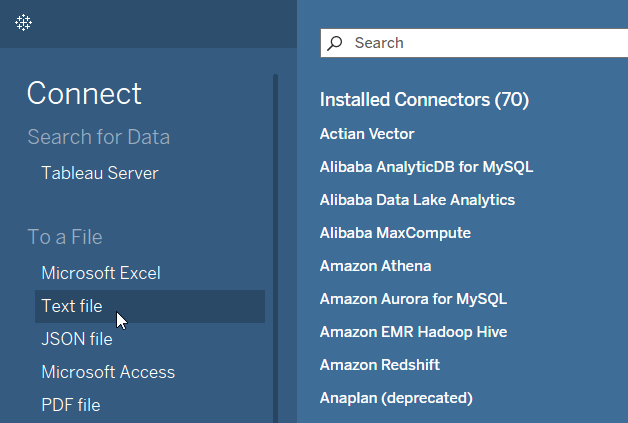Connect to Amazon Redshift

[380, 365]
